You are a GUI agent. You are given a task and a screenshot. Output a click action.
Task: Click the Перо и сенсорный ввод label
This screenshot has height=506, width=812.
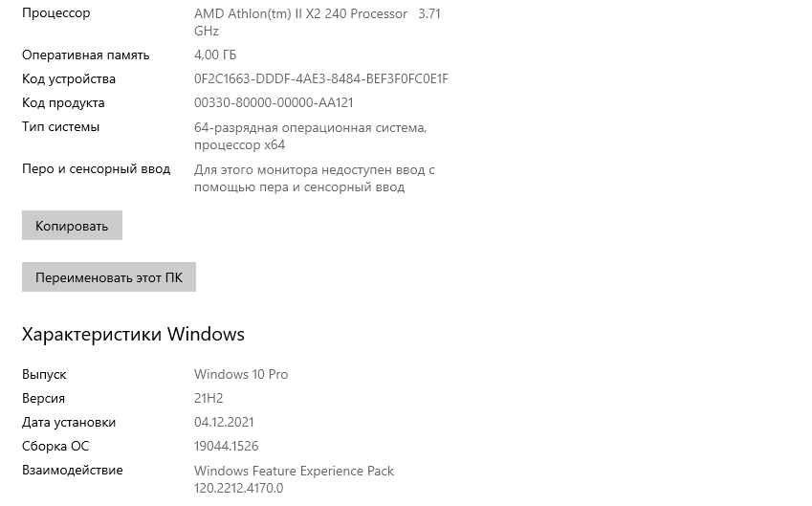pos(96,169)
